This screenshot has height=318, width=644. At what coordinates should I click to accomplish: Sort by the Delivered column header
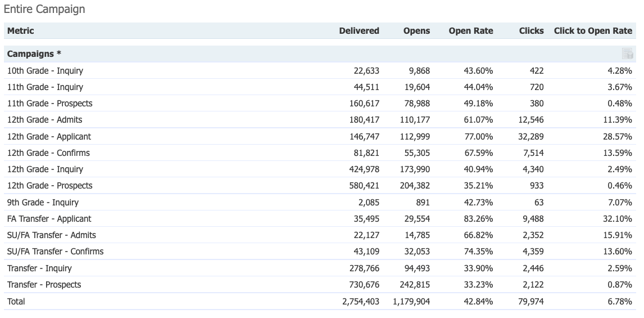pos(359,31)
